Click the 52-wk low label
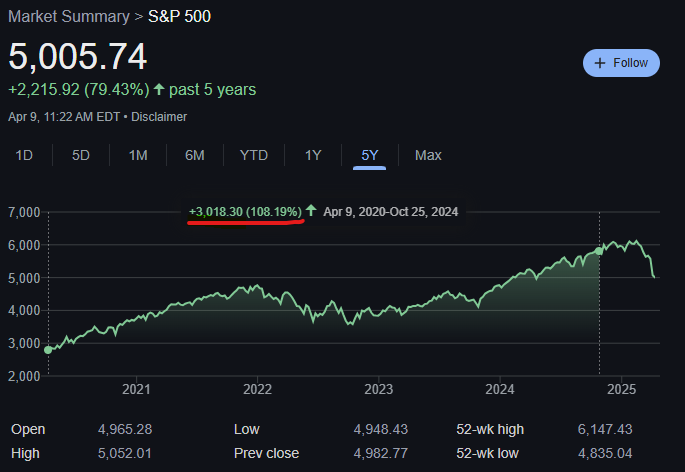Screen dimensions: 685x472 488,453
